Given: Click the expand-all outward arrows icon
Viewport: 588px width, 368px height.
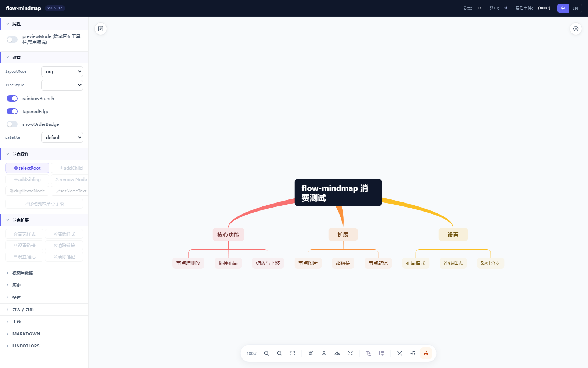Looking at the screenshot, I should [x=350, y=353].
